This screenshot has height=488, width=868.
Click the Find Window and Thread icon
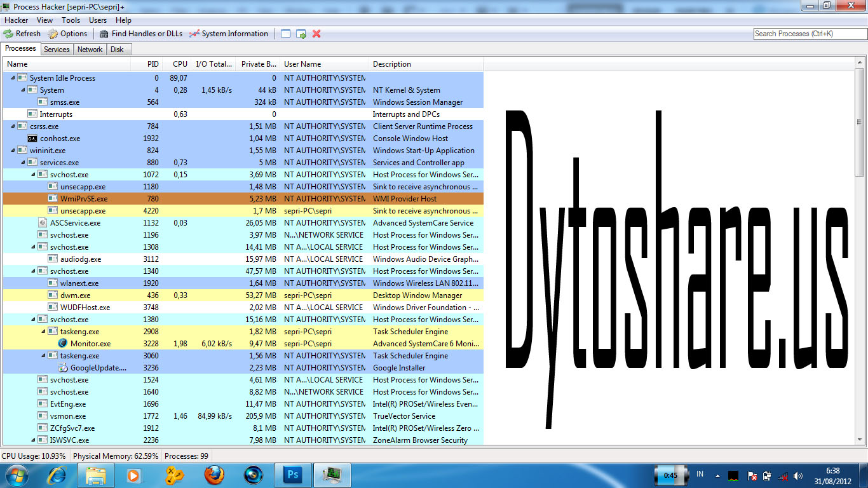301,34
